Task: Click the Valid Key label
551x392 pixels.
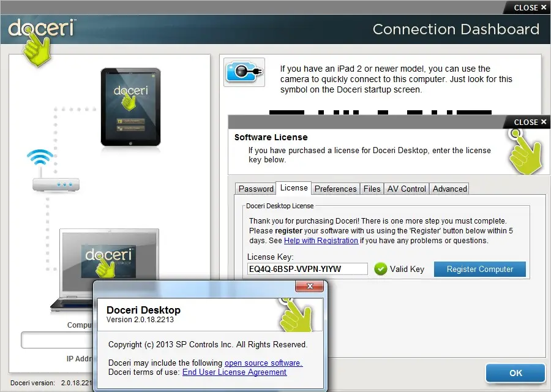Action: (x=407, y=269)
